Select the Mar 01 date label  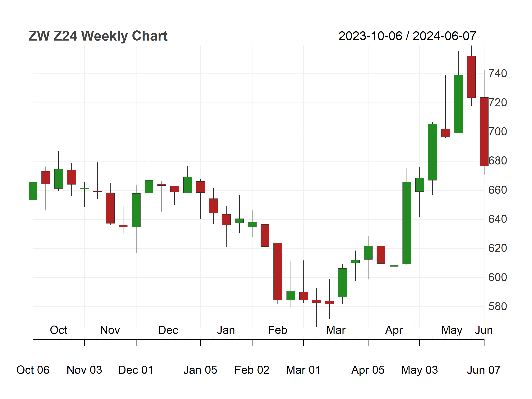pyautogui.click(x=304, y=370)
